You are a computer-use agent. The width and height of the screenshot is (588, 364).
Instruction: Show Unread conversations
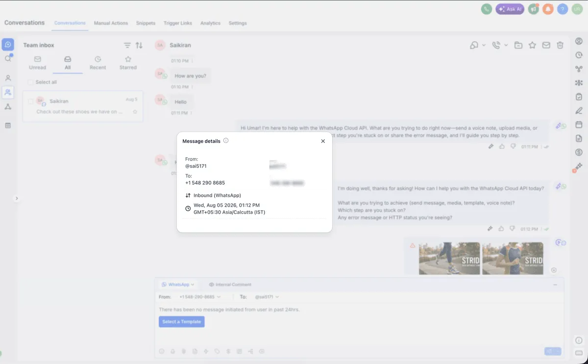37,63
